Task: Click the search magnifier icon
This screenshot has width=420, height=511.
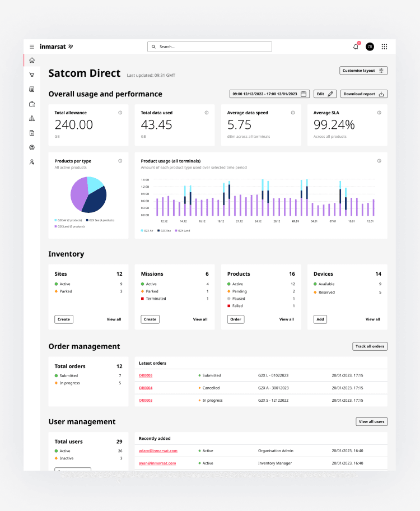Action: tap(153, 47)
